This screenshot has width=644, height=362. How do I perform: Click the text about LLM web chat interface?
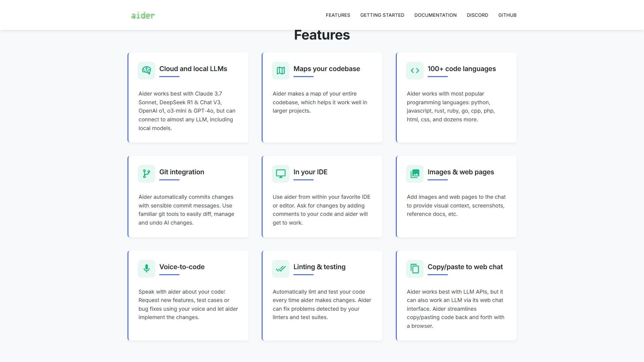pyautogui.click(x=455, y=309)
